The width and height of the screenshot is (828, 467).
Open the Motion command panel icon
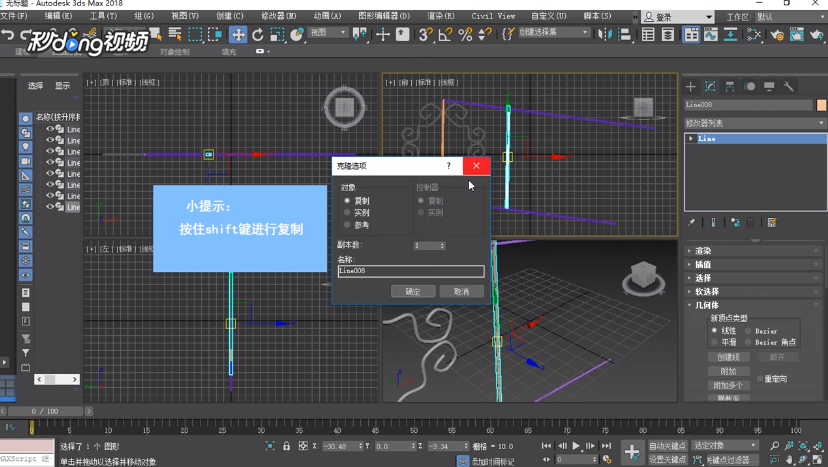point(749,87)
